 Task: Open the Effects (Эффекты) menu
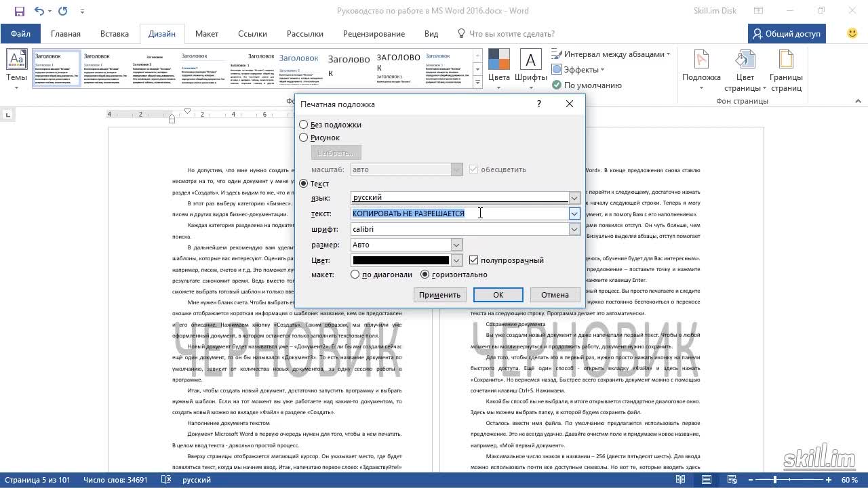click(577, 69)
